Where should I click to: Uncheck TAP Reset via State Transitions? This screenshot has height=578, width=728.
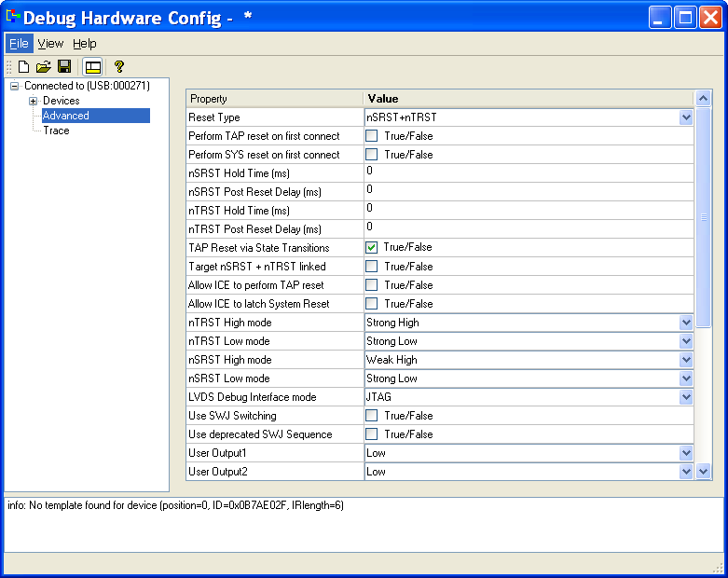click(371, 248)
